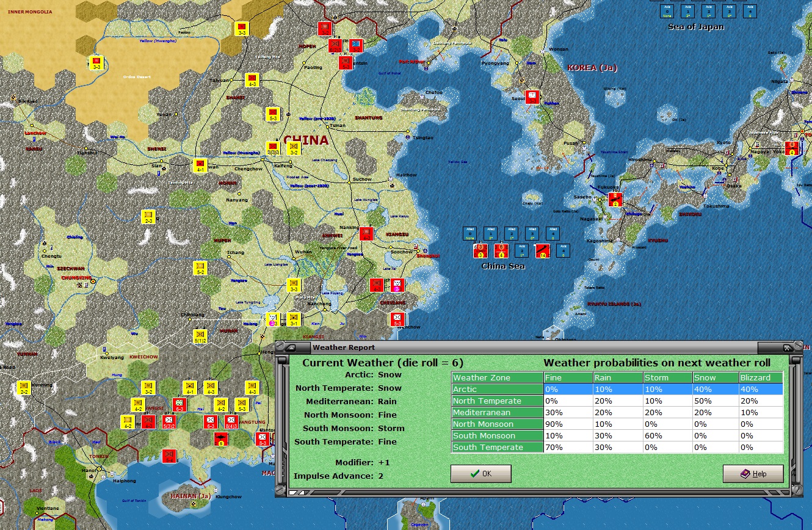Select the blue-symbol red unit near Tientsin
Viewport: 812px width, 530px height.
[x=356, y=46]
